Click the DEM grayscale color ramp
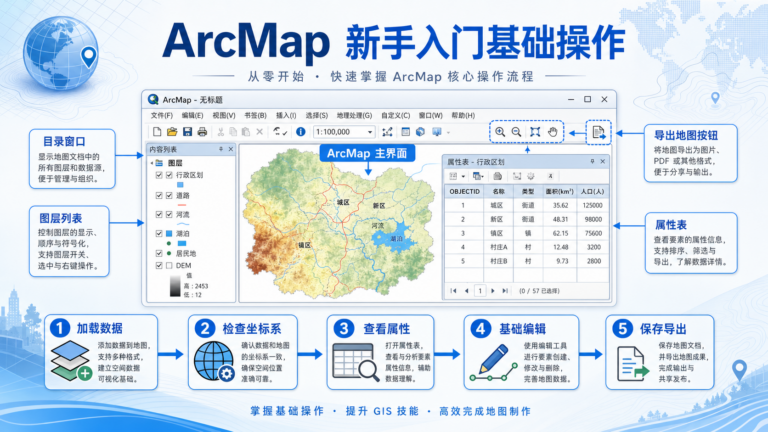The width and height of the screenshot is (768, 432). click(x=175, y=286)
